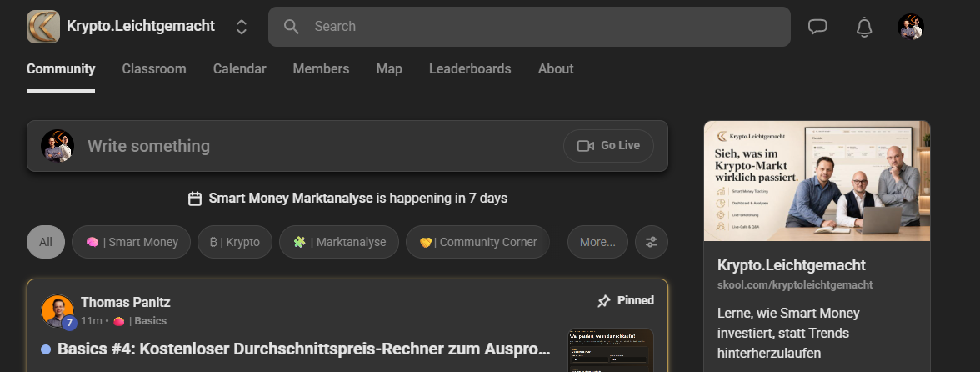Open post Basics #4 Durchschnittspreis-Rechner title
The width and height of the screenshot is (980, 372).
(303, 349)
